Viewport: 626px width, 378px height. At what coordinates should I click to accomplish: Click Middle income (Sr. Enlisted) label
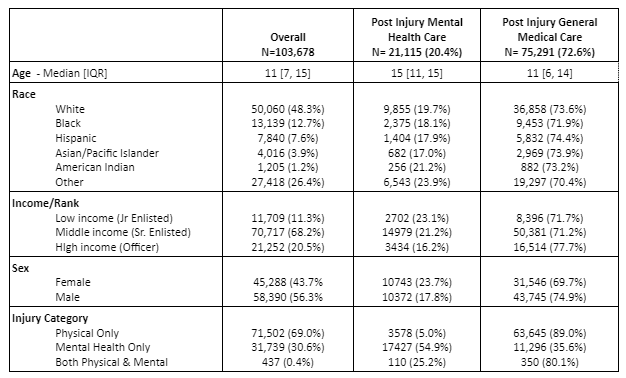pyautogui.click(x=123, y=232)
